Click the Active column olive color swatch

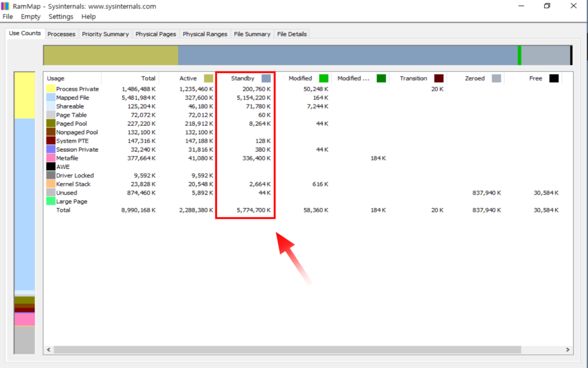pos(208,79)
